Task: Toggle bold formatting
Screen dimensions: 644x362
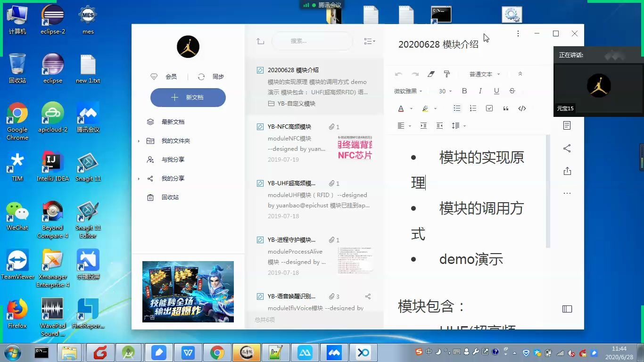Action: (464, 91)
